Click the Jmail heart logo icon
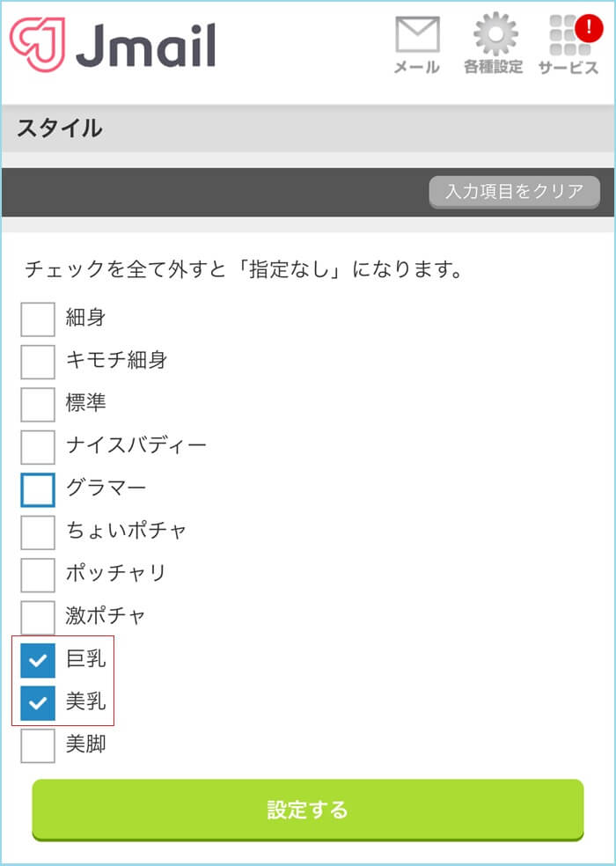Screen dimensions: 616x866 tap(37, 41)
